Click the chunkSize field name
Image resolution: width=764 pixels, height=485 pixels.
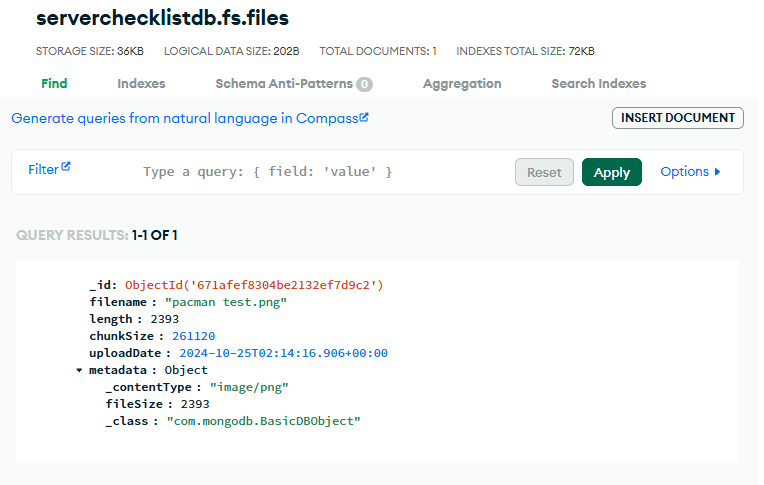coord(121,336)
